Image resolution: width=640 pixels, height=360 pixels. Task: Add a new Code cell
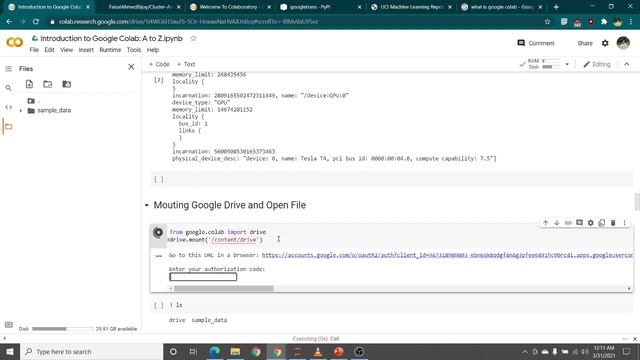pyautogui.click(x=159, y=64)
